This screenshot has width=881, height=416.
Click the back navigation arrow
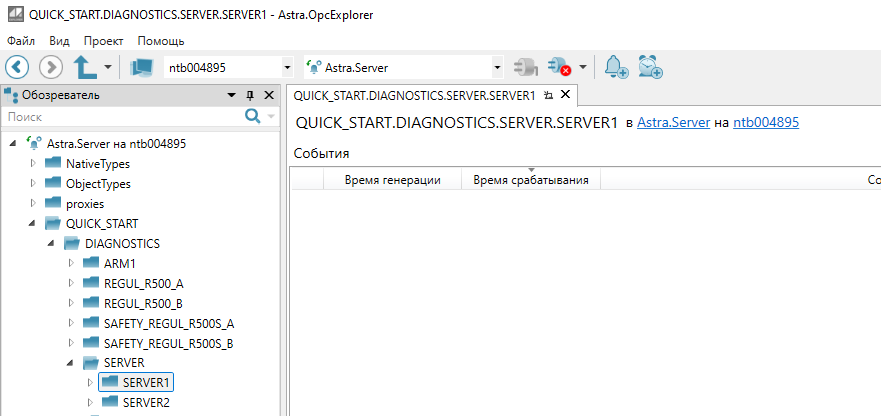point(18,67)
